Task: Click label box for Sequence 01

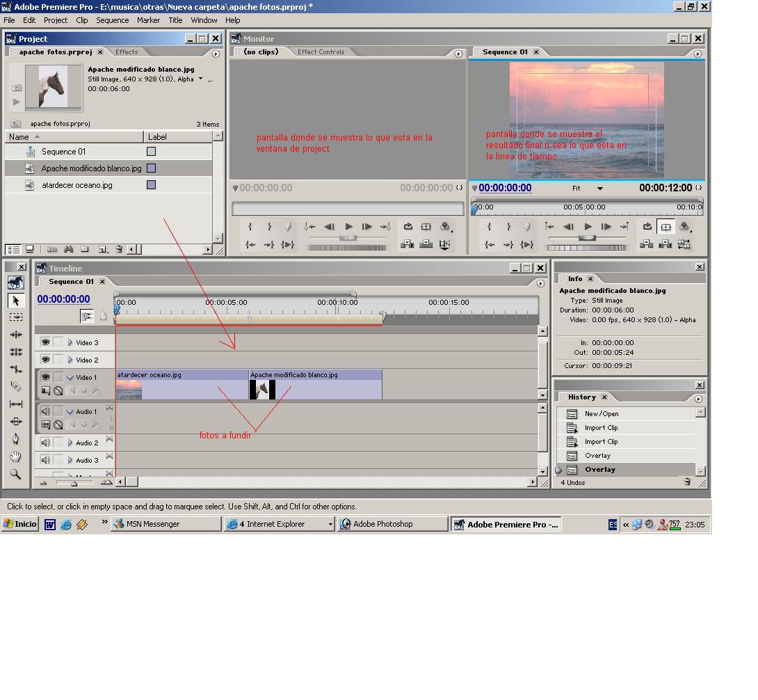Action: click(x=152, y=152)
